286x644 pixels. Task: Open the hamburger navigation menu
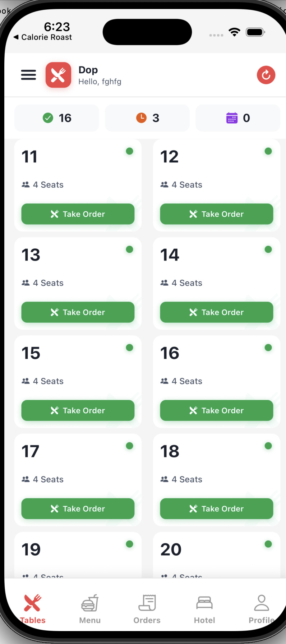pyautogui.click(x=28, y=75)
